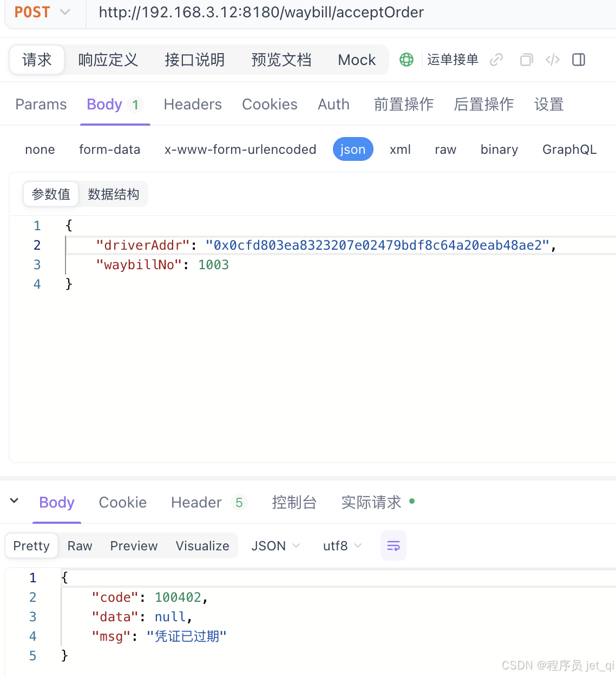Click the waybillNo value 1003
The image size is (616, 676).
pyautogui.click(x=213, y=265)
